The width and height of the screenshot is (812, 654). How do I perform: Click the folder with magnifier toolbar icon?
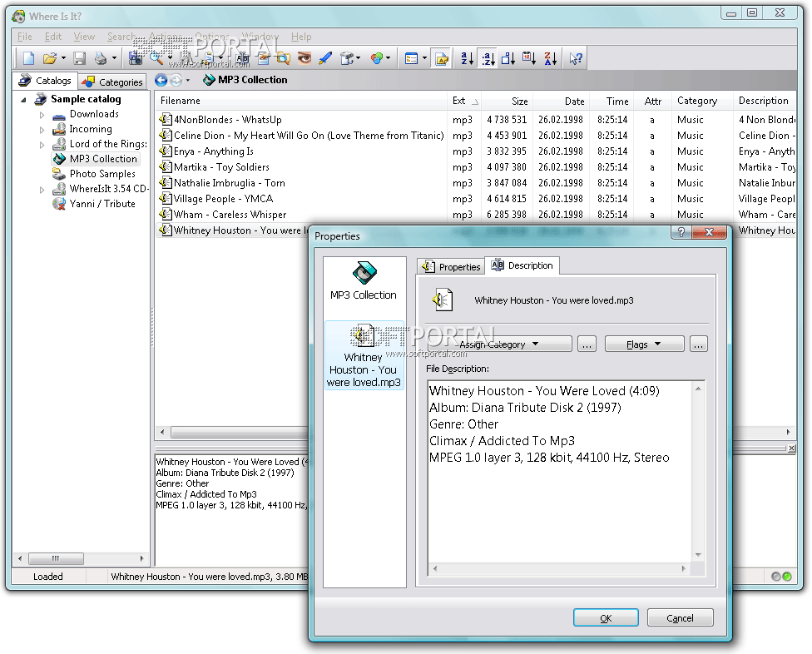click(x=283, y=58)
